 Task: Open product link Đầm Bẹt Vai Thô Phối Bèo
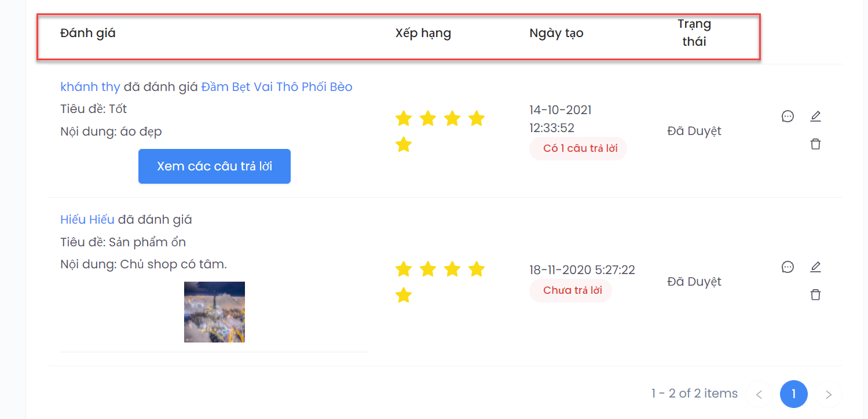pos(277,87)
